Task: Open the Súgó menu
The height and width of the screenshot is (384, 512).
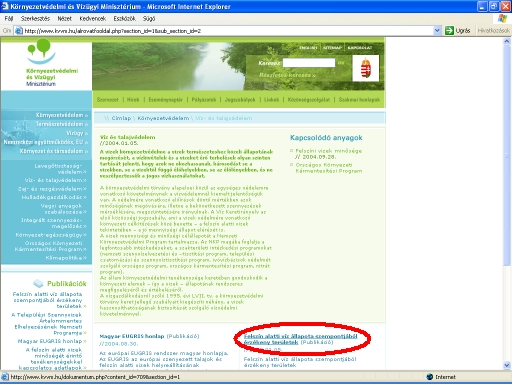Action: click(x=149, y=19)
